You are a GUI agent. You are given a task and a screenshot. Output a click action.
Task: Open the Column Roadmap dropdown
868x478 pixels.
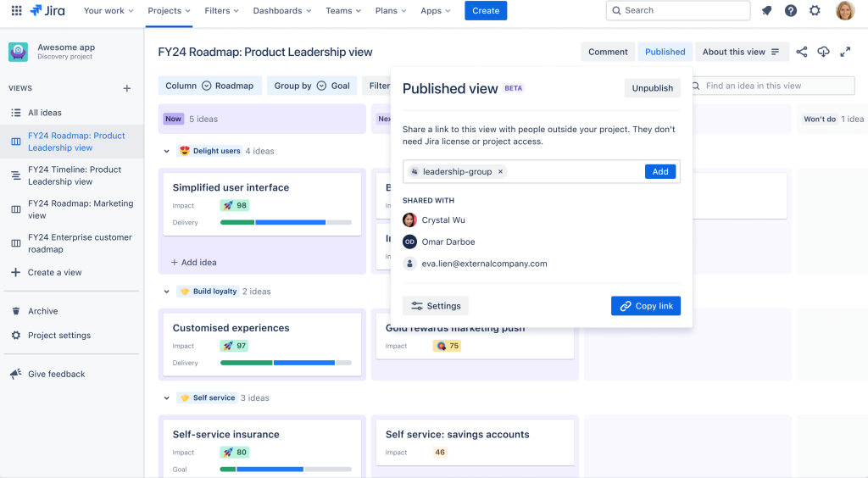click(210, 86)
